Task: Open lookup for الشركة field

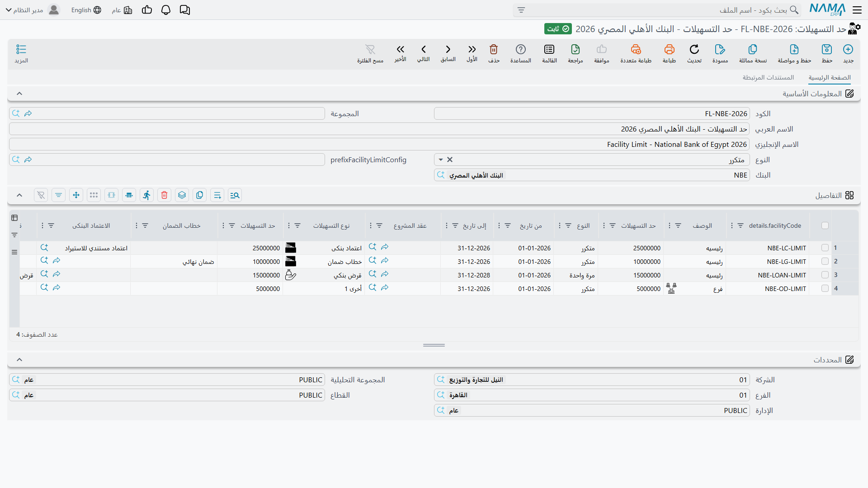Action: point(441,380)
